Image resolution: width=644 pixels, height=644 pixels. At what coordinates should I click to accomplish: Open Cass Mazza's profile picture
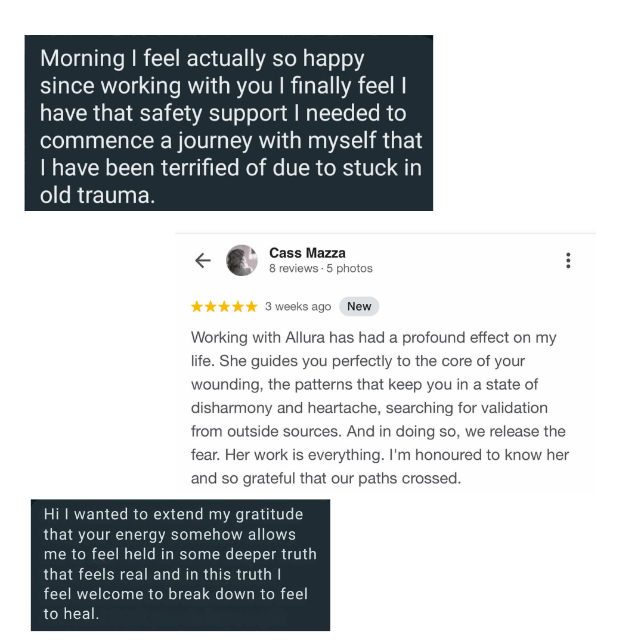[x=242, y=261]
